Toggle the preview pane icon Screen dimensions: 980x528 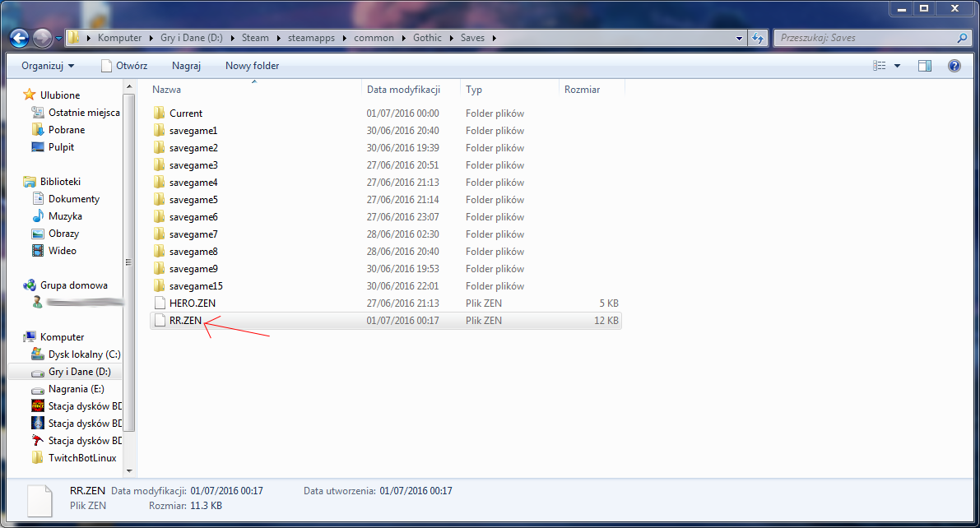(925, 66)
